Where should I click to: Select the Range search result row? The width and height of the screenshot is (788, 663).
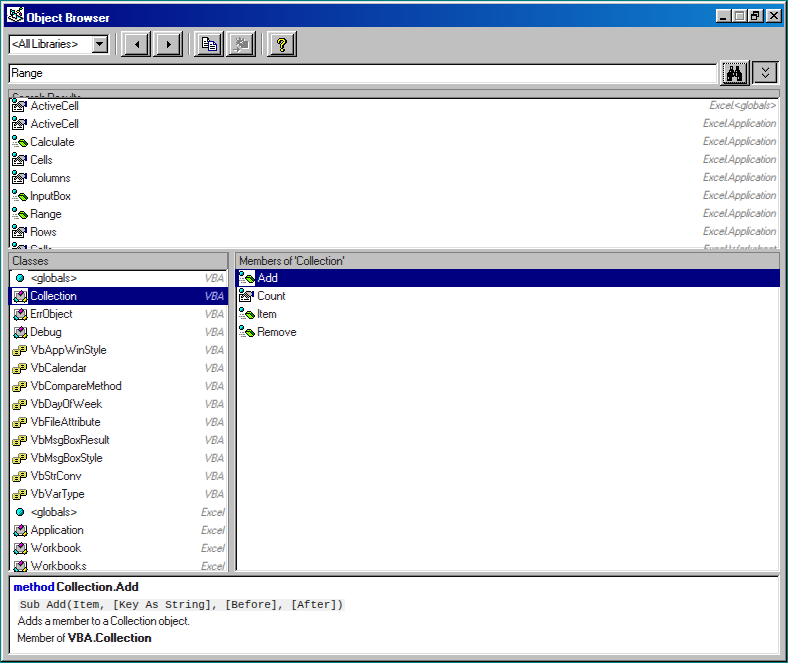click(x=394, y=214)
